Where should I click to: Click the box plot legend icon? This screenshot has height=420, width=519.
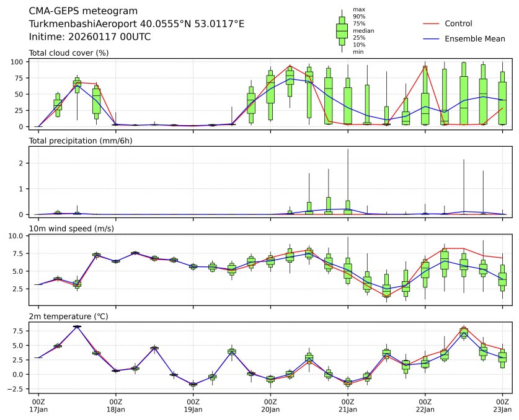[342, 30]
